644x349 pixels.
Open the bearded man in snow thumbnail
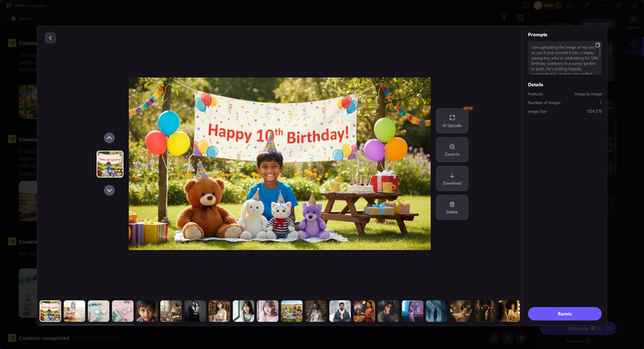coord(340,311)
